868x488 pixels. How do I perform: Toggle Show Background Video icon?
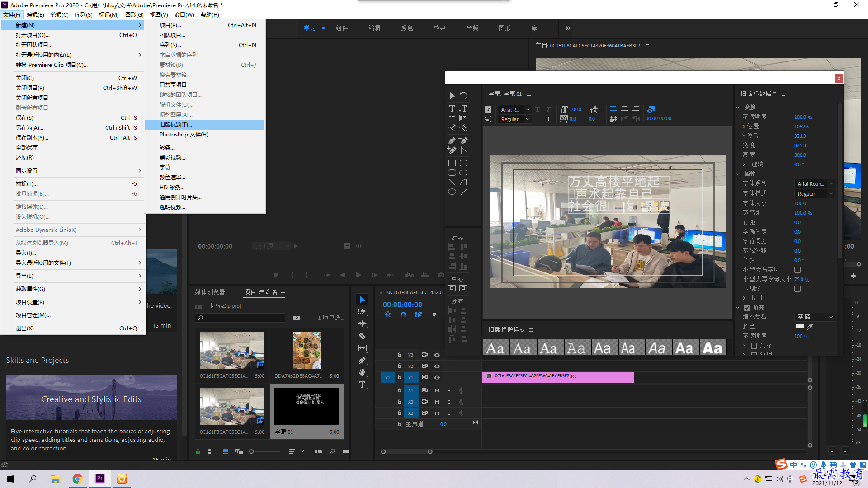[651, 109]
